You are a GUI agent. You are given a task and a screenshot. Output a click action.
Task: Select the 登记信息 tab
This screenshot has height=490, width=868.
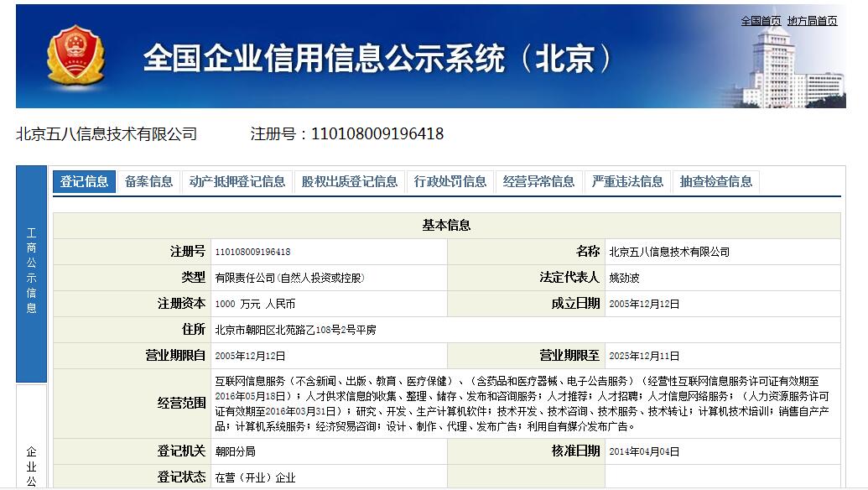(x=84, y=181)
